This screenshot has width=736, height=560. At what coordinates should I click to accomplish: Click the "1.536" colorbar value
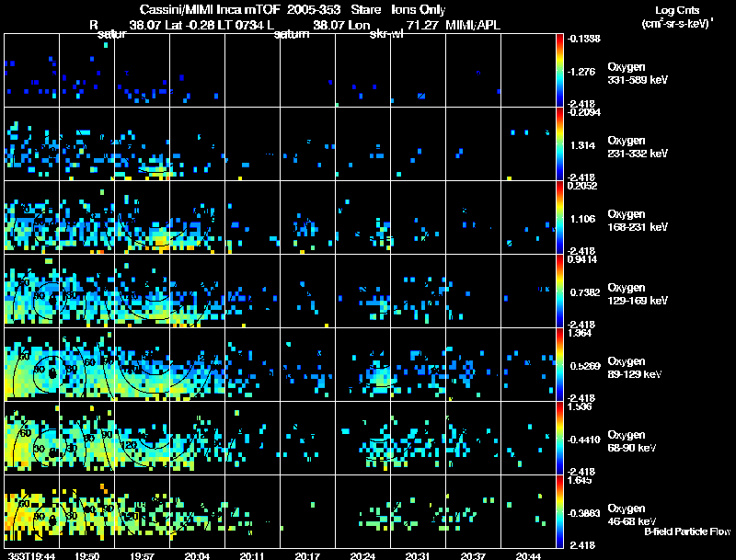tap(580, 406)
